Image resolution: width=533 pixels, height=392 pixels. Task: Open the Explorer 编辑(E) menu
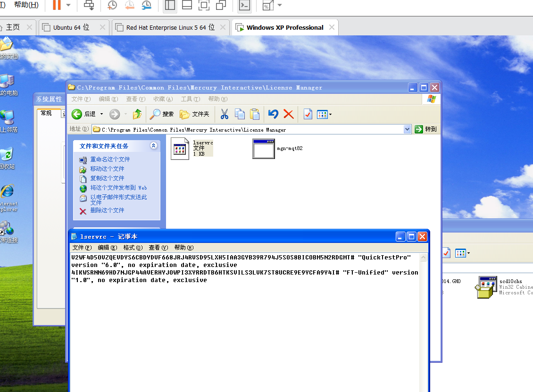pos(108,99)
